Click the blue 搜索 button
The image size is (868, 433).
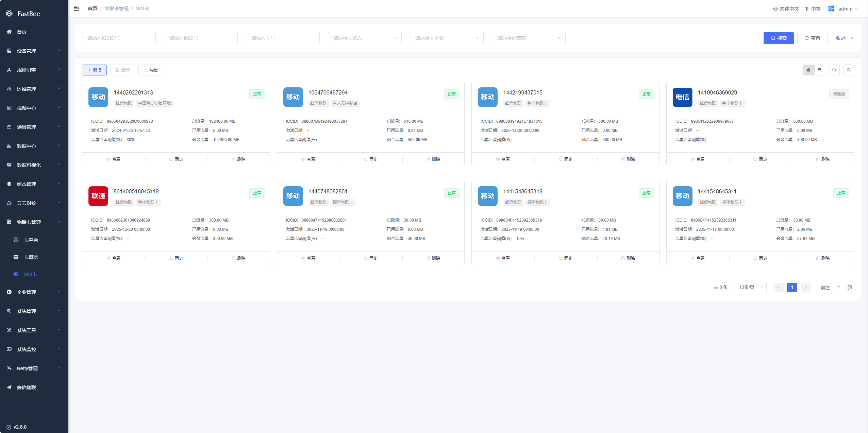[778, 38]
